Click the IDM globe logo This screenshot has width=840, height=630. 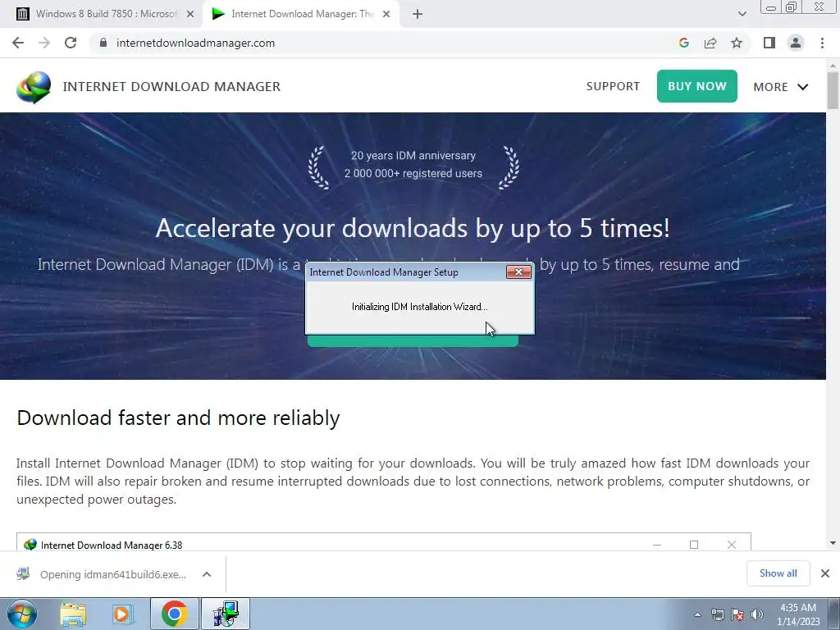34,87
